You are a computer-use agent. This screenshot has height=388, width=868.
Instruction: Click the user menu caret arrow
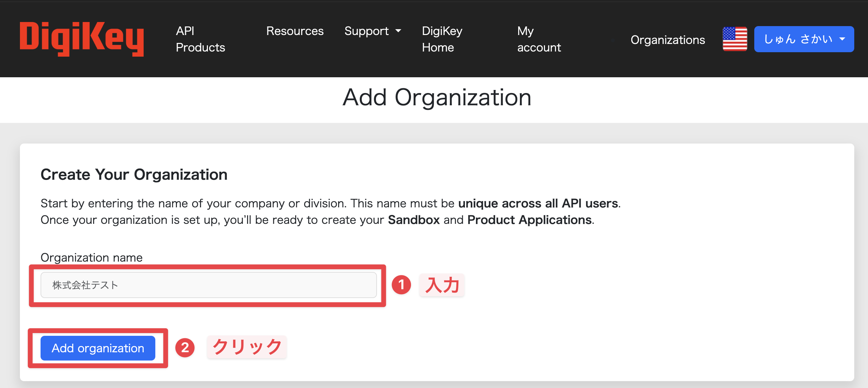point(842,39)
